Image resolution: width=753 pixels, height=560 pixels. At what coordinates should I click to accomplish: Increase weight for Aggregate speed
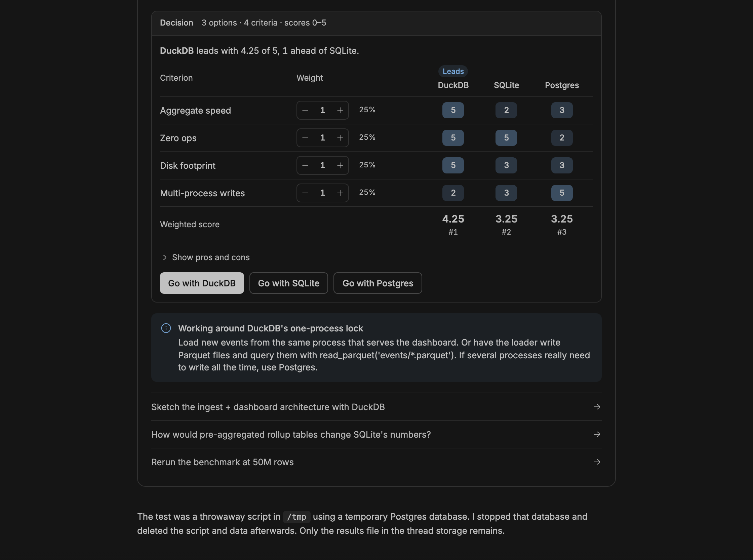click(x=340, y=110)
